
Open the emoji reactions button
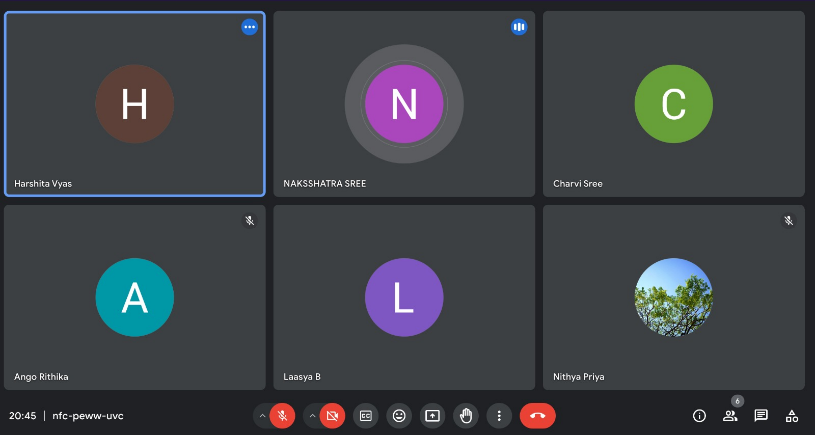399,415
